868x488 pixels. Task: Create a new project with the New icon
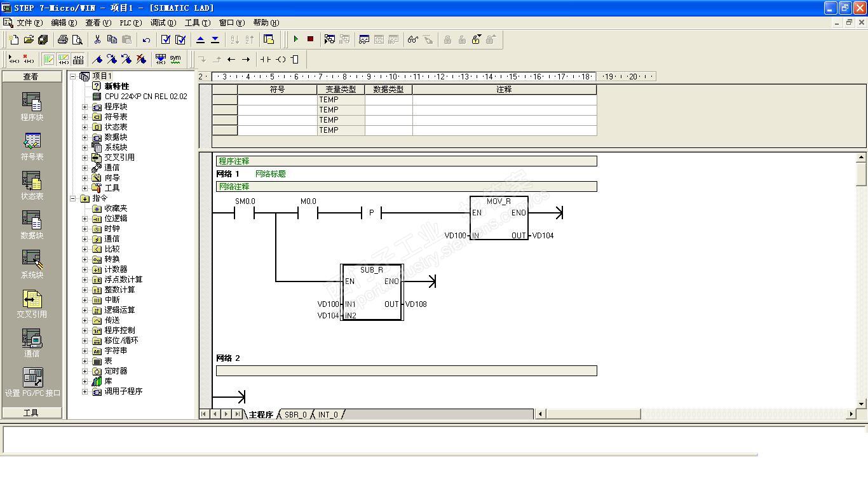coord(14,39)
